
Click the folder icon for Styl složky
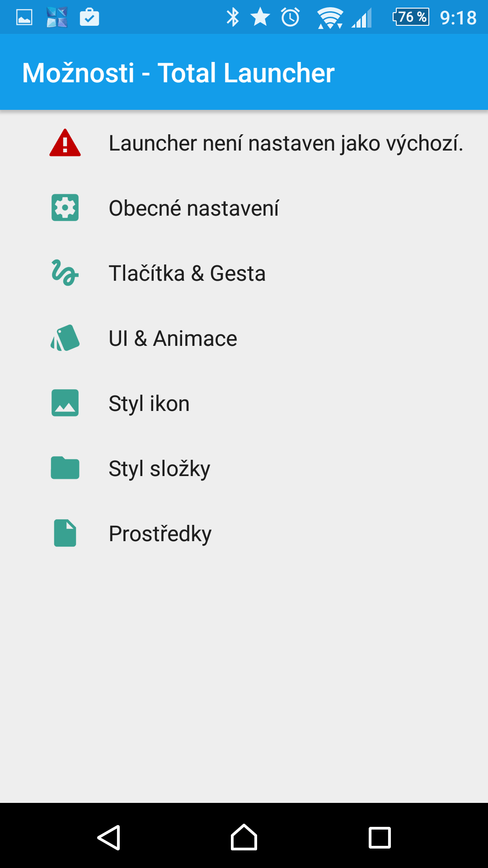[65, 468]
